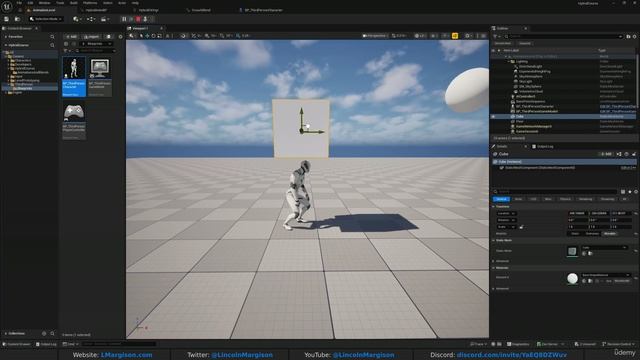This screenshot has width=640, height=360.
Task: Open the Edit menu
Action: pyautogui.click(x=30, y=3)
